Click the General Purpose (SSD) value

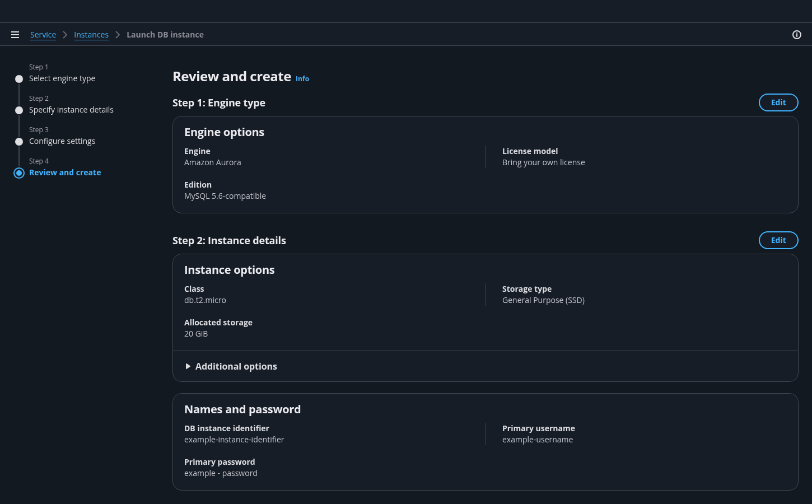coord(543,300)
